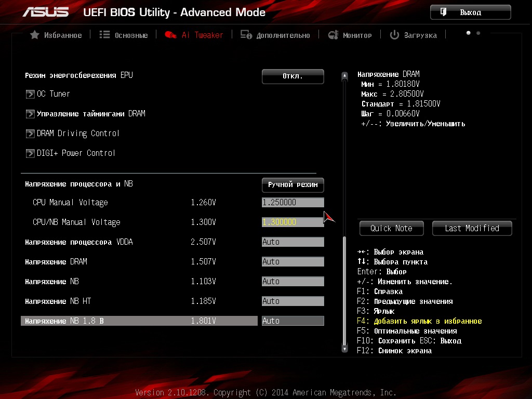Click the Напряжение процессора и NB label
Screen dimensions: 532x399
pyautogui.click(x=79, y=184)
